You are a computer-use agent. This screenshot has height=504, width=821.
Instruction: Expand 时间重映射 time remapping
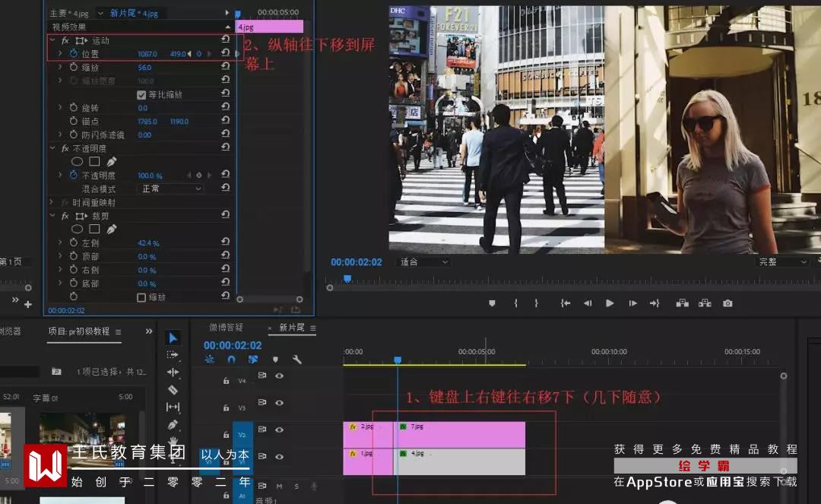52,202
